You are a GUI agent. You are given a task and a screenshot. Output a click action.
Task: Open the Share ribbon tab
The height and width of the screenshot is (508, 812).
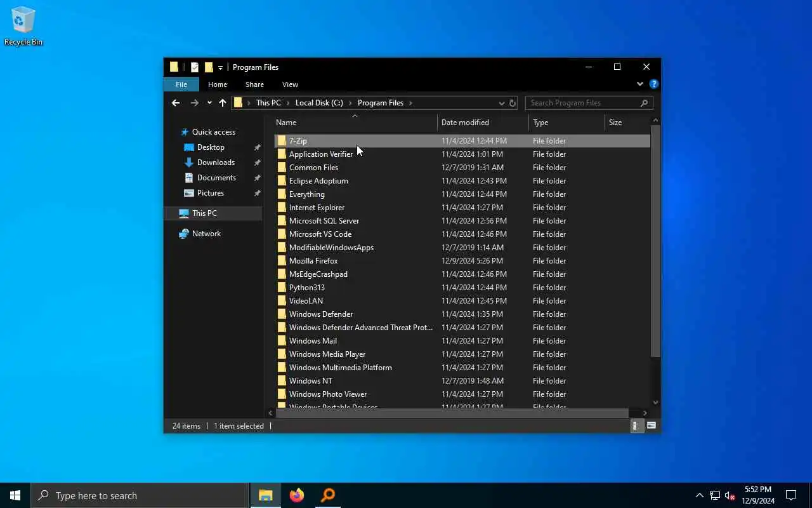(x=254, y=84)
